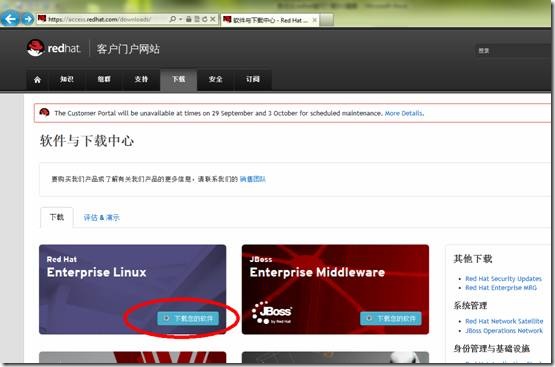This screenshot has height=367, width=555.
Task: Open the 订阅 navigation menu
Action: click(253, 80)
